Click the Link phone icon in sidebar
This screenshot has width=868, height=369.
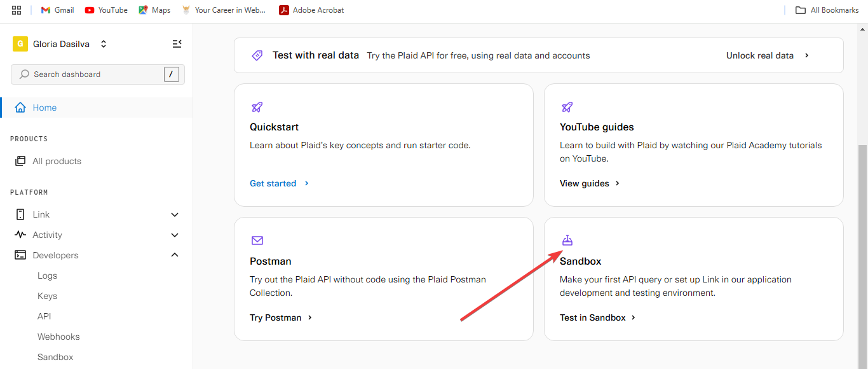[x=21, y=214]
